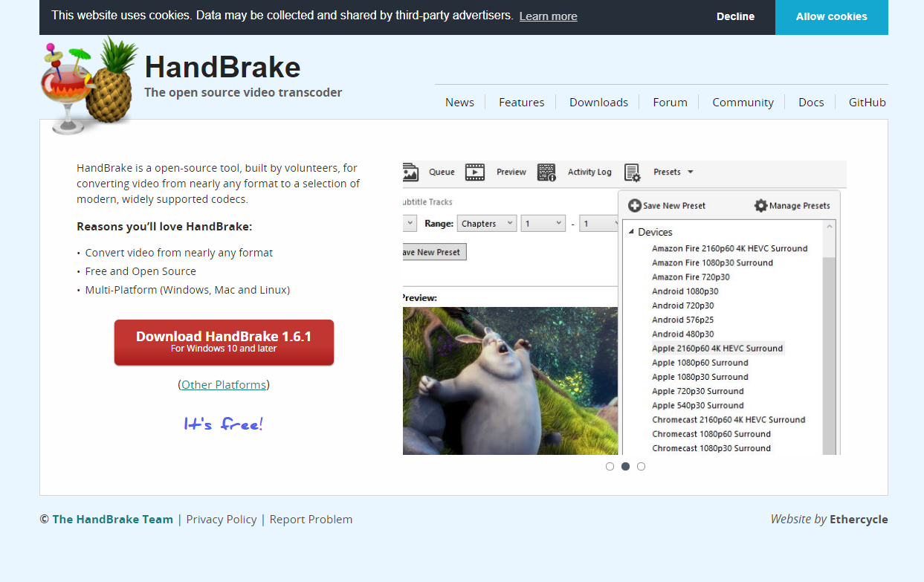This screenshot has height=582, width=924.
Task: Select the third carousel dot
Action: [x=641, y=467]
